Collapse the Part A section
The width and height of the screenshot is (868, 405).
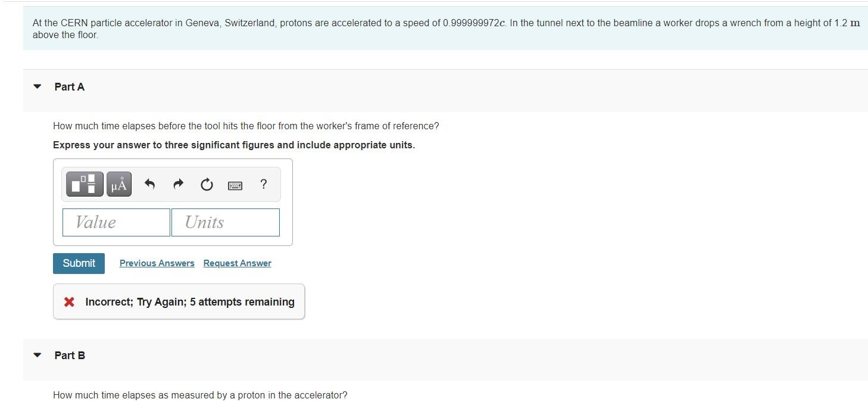[x=37, y=86]
